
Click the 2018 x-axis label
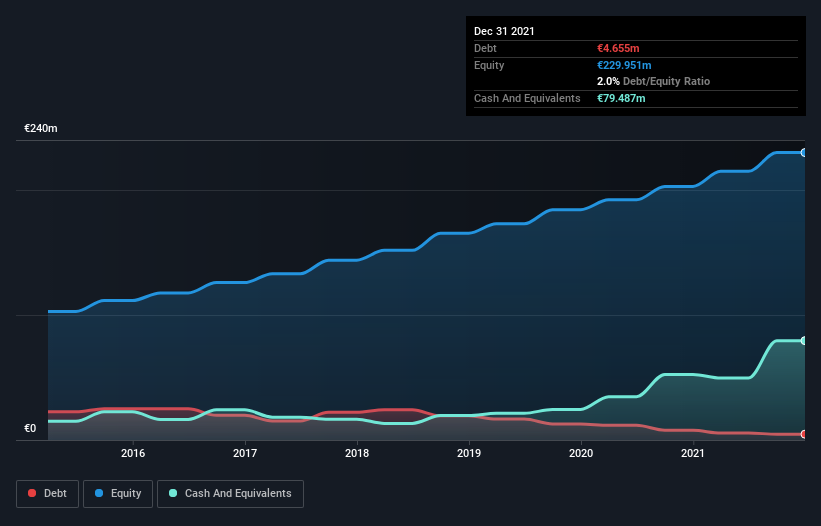tap(357, 453)
